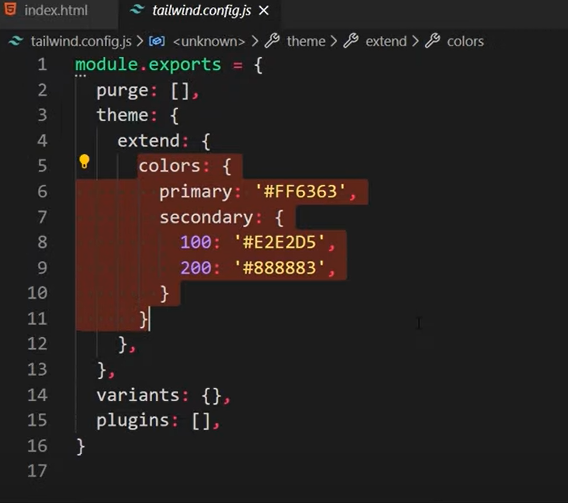Click line number 1 in the gutter
This screenshot has height=503, width=568.
pos(42,64)
